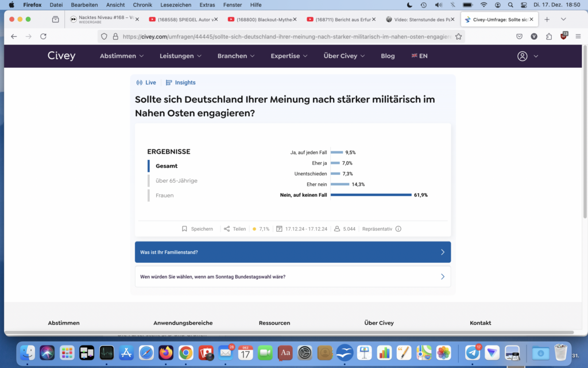Reload the page in Firefox
This screenshot has height=368, width=588.
[43, 36]
